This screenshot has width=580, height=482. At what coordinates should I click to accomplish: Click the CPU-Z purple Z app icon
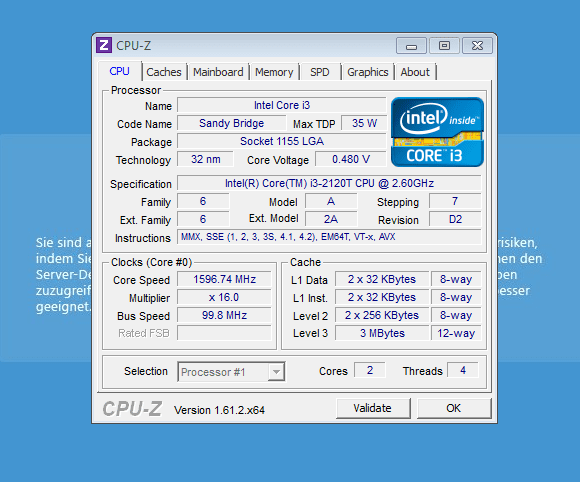(x=104, y=45)
